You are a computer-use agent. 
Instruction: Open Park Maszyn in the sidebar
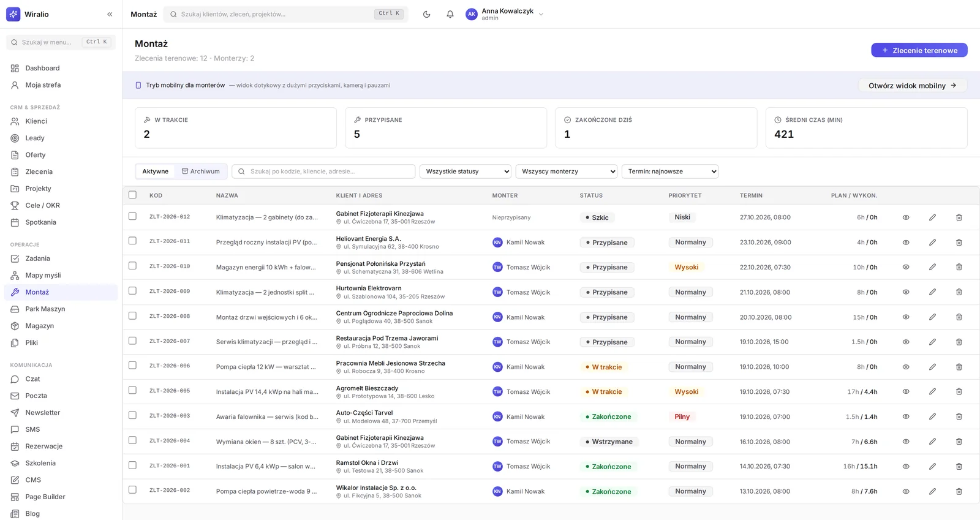tap(61, 309)
